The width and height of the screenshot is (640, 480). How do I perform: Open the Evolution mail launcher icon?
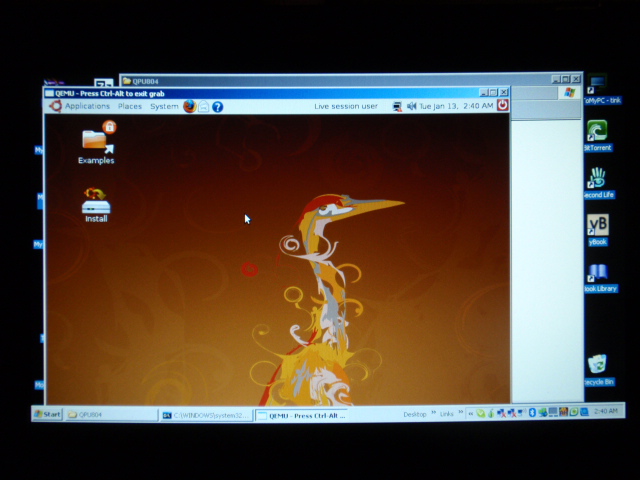(204, 107)
